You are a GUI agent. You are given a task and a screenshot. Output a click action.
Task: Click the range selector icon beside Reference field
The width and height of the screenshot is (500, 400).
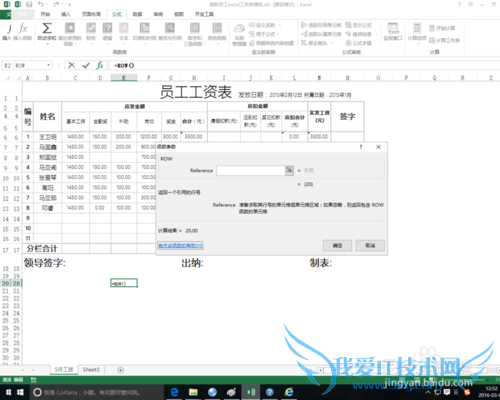[x=289, y=170]
